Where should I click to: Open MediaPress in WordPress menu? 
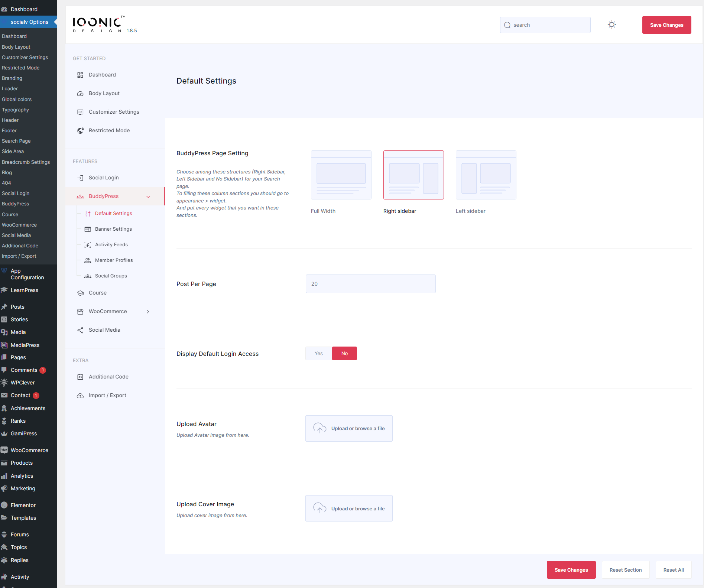point(25,345)
